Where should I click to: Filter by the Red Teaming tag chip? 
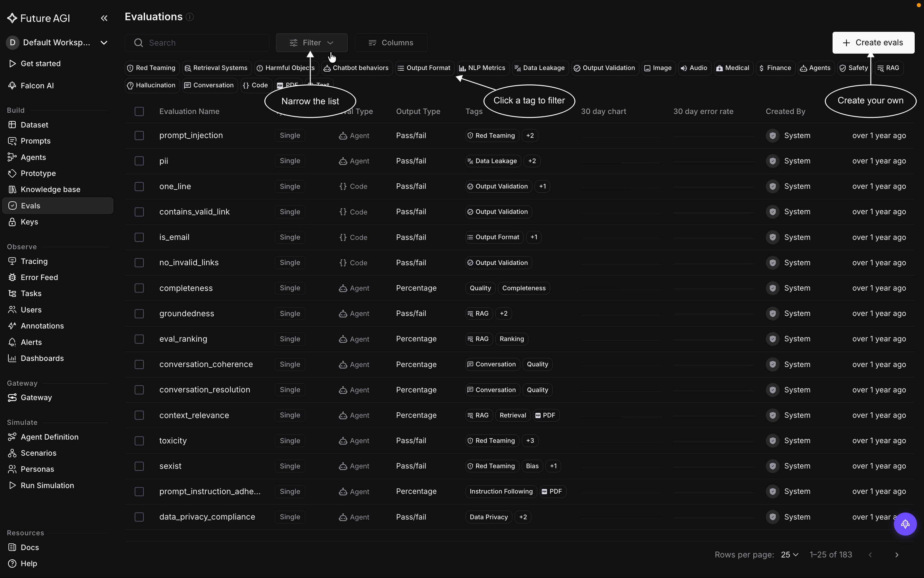[151, 68]
